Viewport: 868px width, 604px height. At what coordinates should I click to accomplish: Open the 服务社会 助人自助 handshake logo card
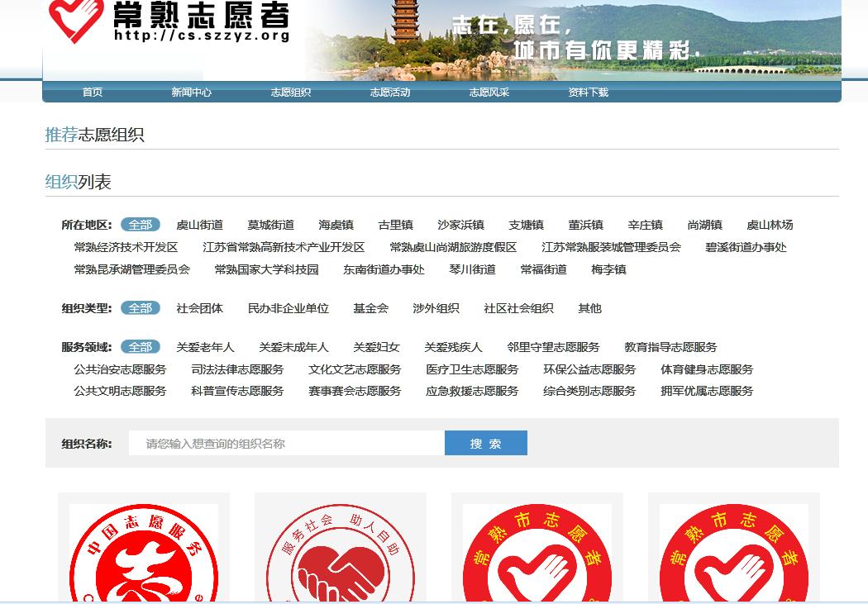tap(341, 548)
